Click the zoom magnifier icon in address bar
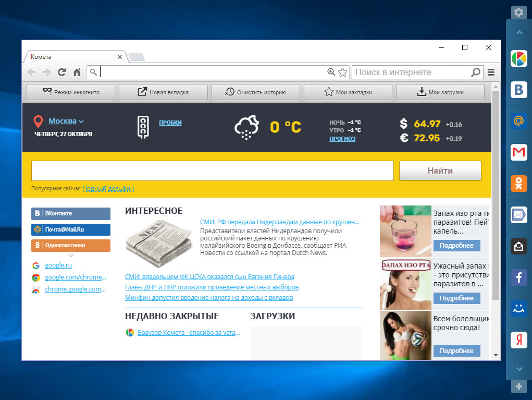Screen dimensions: 532x400 tap(331, 71)
